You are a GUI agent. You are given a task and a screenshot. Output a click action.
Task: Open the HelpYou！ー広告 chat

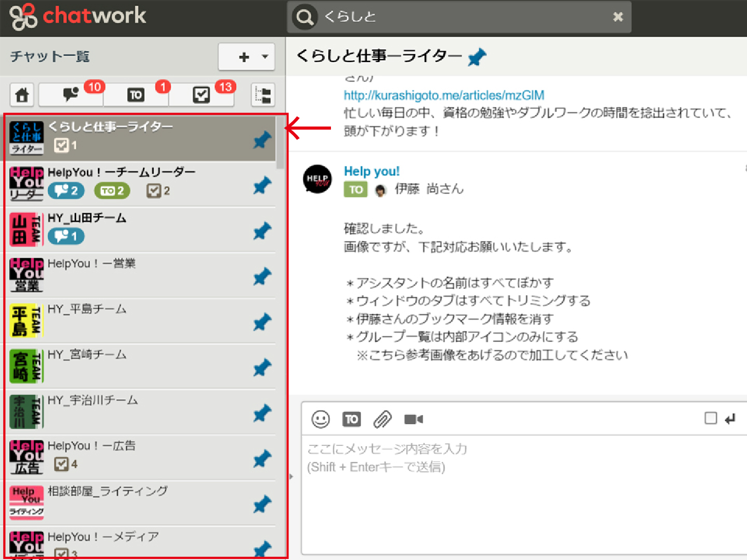[x=140, y=457]
